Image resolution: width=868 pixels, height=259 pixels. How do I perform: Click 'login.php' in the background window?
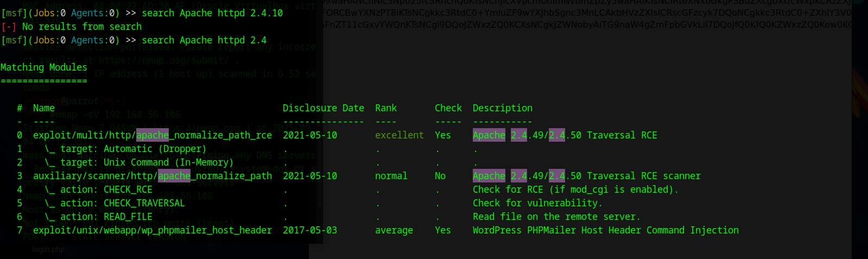click(48, 249)
